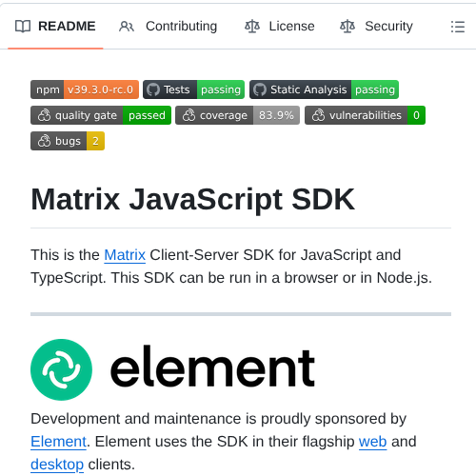Open the Security tab

point(376,27)
